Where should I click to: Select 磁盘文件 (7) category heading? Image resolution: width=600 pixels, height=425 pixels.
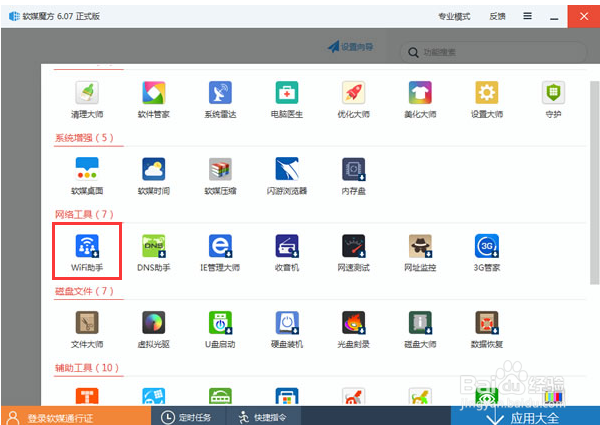click(x=84, y=291)
